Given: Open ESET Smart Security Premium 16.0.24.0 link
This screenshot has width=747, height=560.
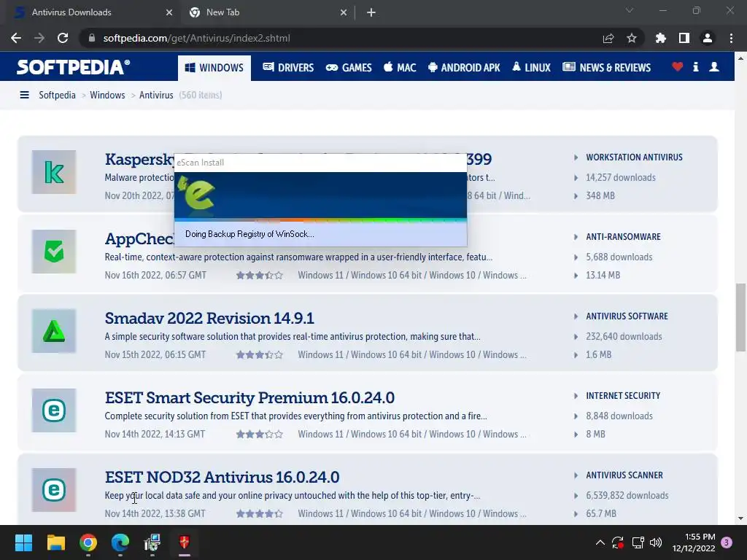Looking at the screenshot, I should [249, 397].
